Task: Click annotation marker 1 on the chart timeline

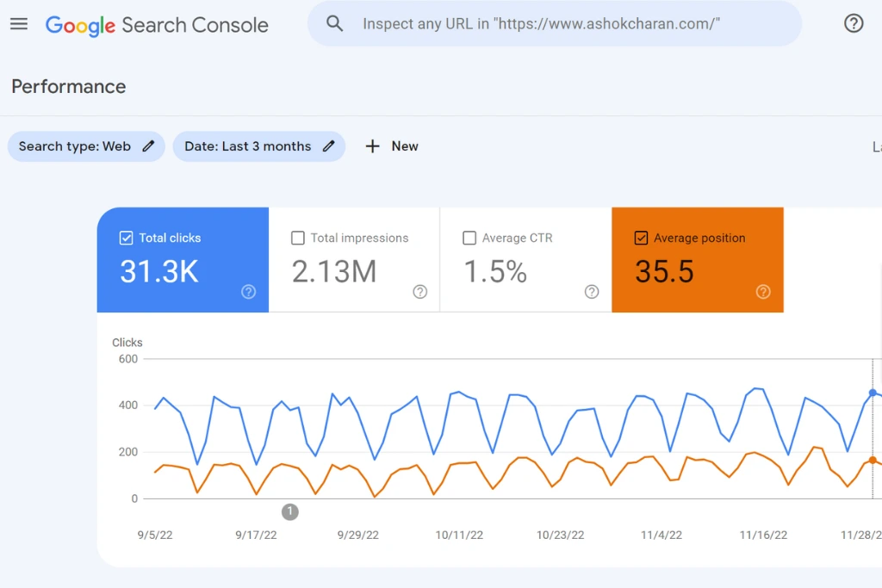Action: coord(290,511)
